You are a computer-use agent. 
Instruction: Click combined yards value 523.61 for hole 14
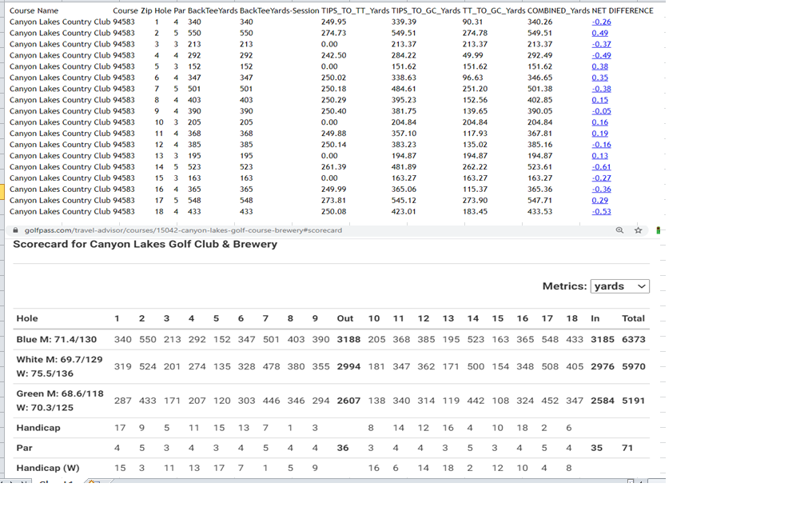pyautogui.click(x=539, y=167)
